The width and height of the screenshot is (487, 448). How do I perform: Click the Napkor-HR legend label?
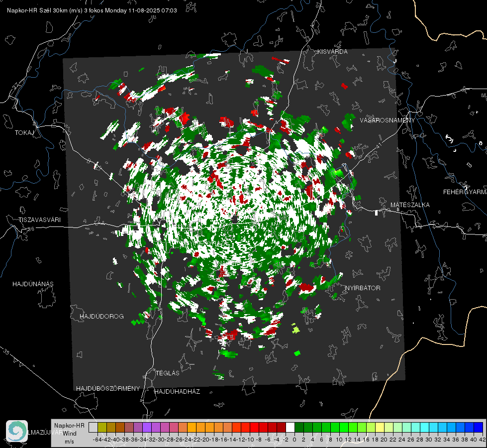click(69, 425)
